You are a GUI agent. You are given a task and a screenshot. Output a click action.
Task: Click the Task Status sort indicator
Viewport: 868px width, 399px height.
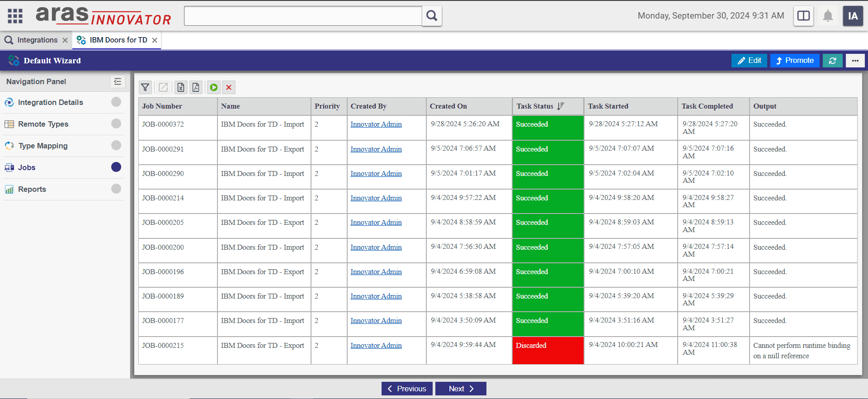pyautogui.click(x=561, y=106)
